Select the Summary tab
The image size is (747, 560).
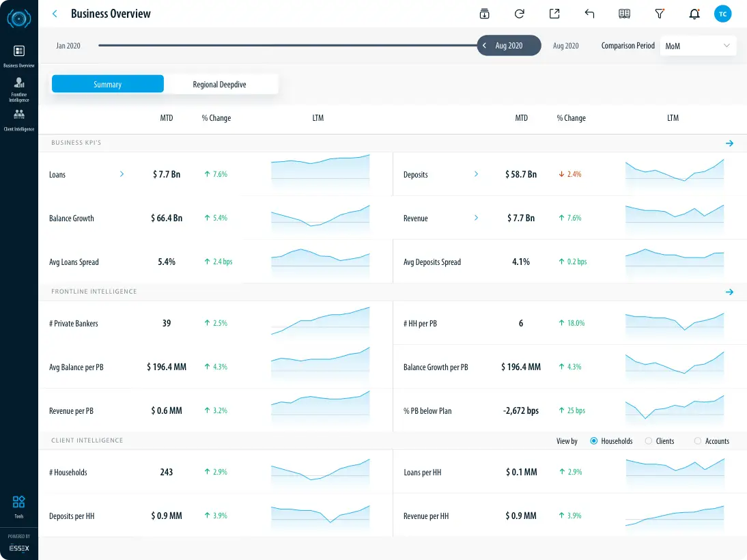point(108,84)
